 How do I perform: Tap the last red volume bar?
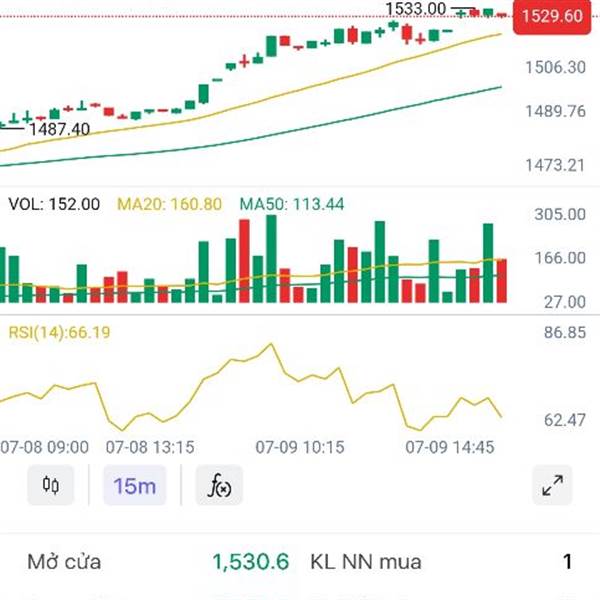coord(502,281)
